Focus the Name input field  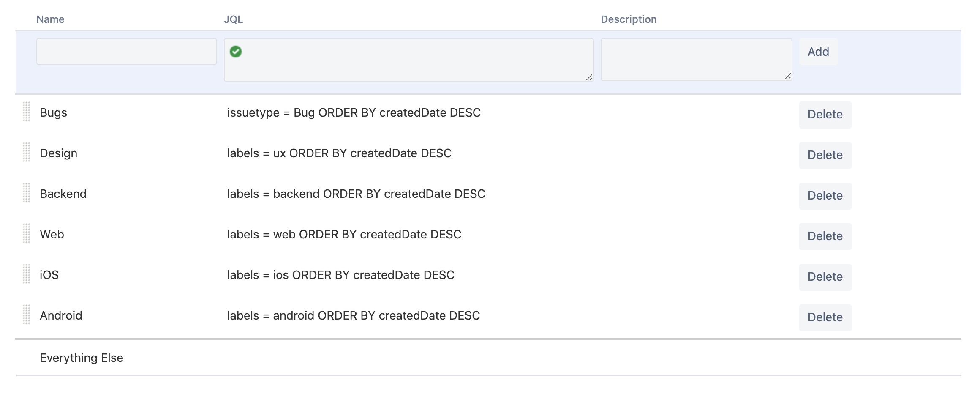click(127, 52)
